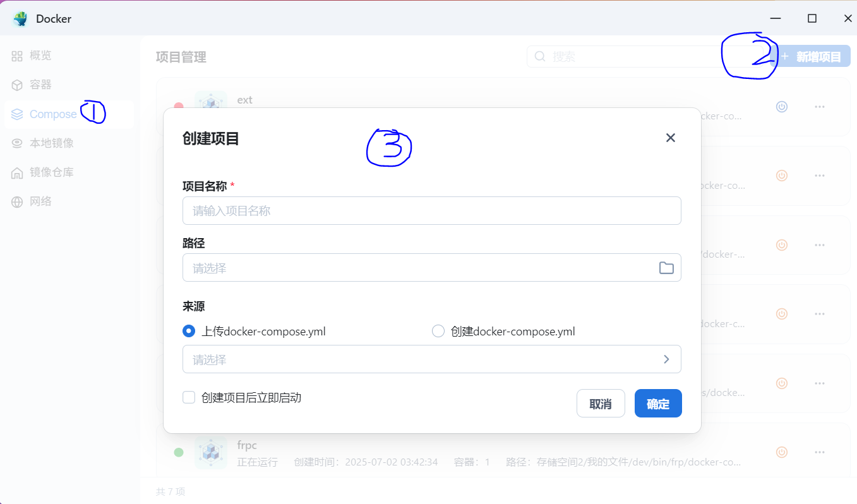The image size is (857, 504).
Task: Click the ext project cube icon
Action: 211,101
